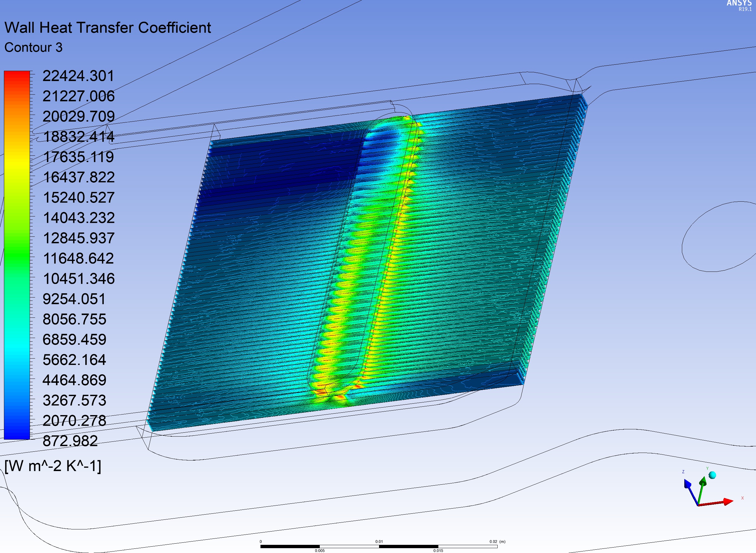Click the Contour 3 legend label
756x553 pixels.
tap(33, 47)
